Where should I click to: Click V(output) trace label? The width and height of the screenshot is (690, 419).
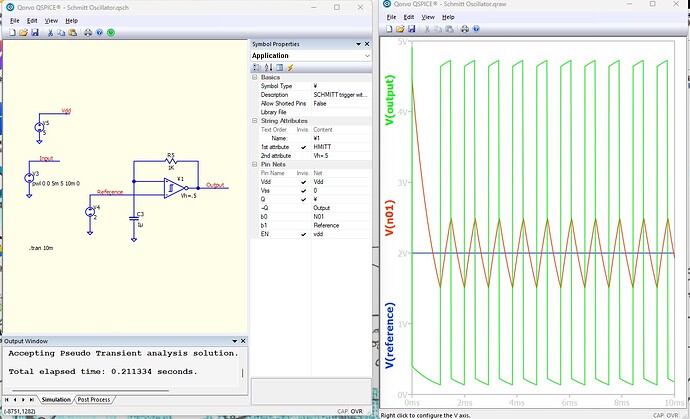point(390,100)
